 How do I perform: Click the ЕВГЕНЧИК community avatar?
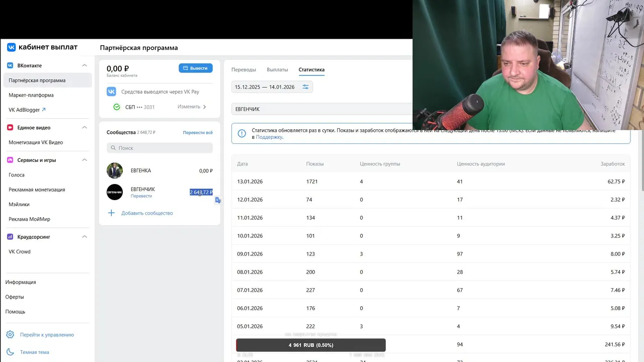coord(115,192)
